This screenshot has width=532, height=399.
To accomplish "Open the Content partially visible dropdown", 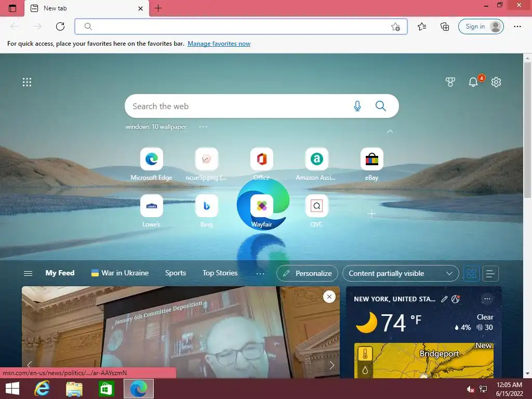I will pyautogui.click(x=401, y=273).
